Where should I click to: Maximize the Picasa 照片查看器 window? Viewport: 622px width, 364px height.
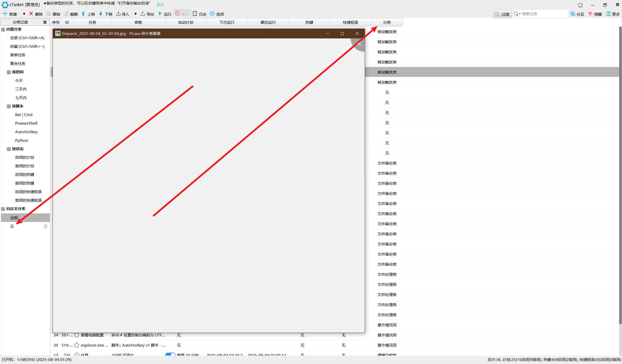point(342,34)
